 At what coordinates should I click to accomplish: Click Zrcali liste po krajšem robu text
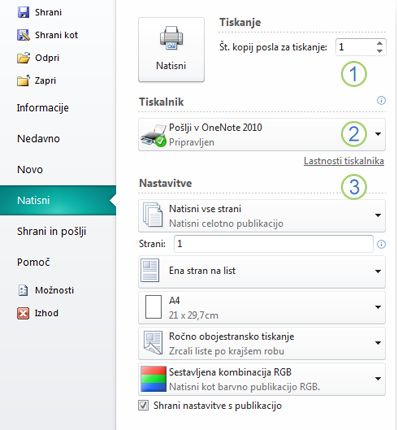point(226,351)
